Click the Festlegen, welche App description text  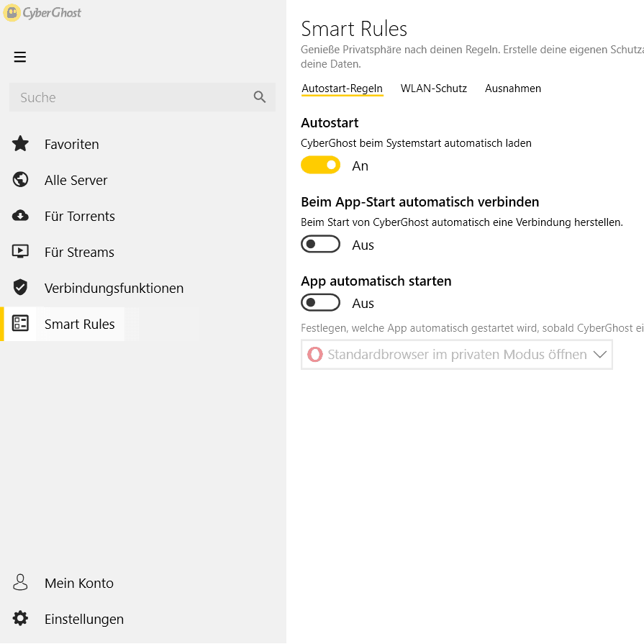pos(472,328)
